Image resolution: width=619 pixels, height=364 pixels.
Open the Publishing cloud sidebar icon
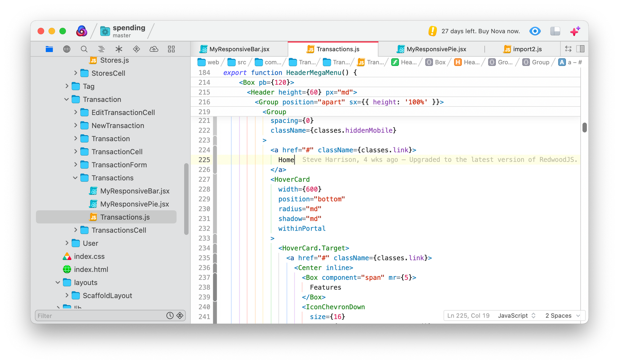(x=154, y=49)
